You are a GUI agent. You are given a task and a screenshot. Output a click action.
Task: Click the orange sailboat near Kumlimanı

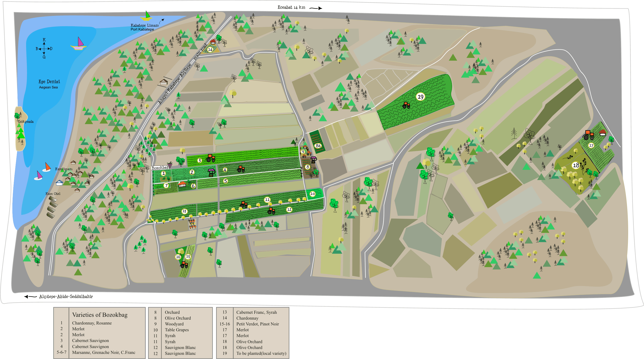[47, 167]
